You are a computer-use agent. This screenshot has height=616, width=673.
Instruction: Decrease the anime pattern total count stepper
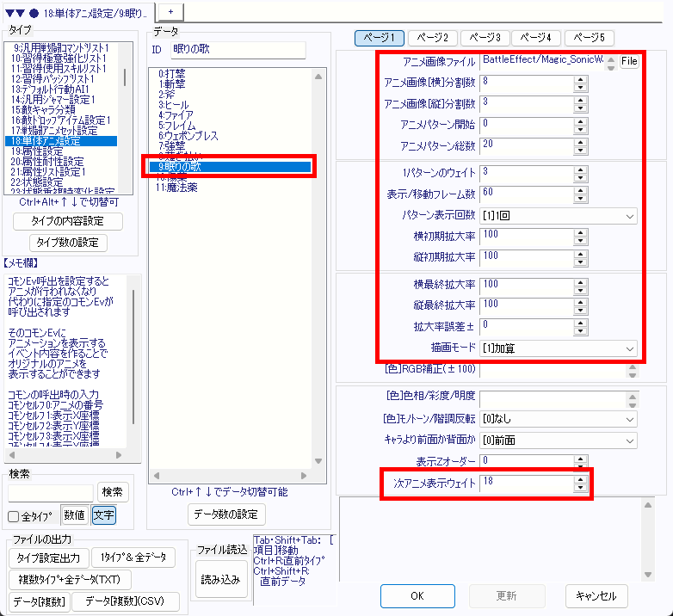pyautogui.click(x=580, y=149)
